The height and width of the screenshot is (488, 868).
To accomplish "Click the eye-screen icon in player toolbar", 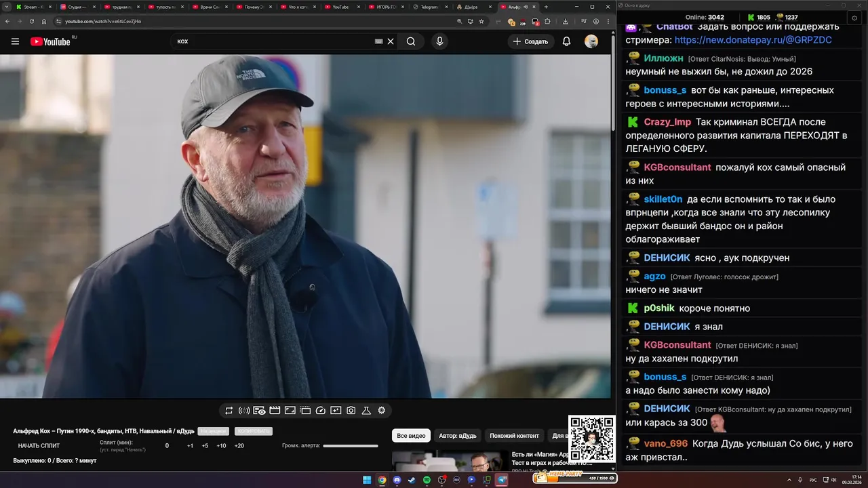I will [259, 411].
